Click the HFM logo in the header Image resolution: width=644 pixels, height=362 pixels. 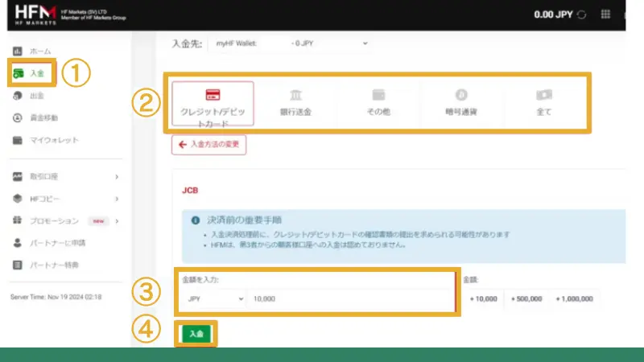[x=35, y=14]
